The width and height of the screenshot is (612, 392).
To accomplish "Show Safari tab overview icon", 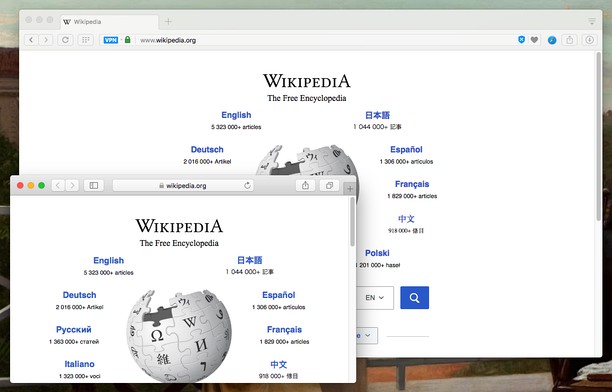I will coord(329,185).
